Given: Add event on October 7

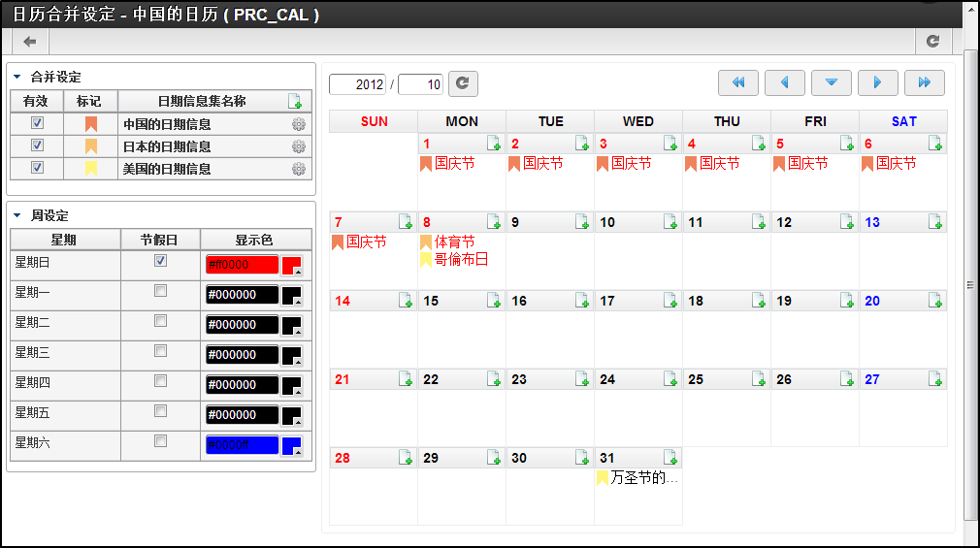Looking at the screenshot, I should (x=406, y=222).
